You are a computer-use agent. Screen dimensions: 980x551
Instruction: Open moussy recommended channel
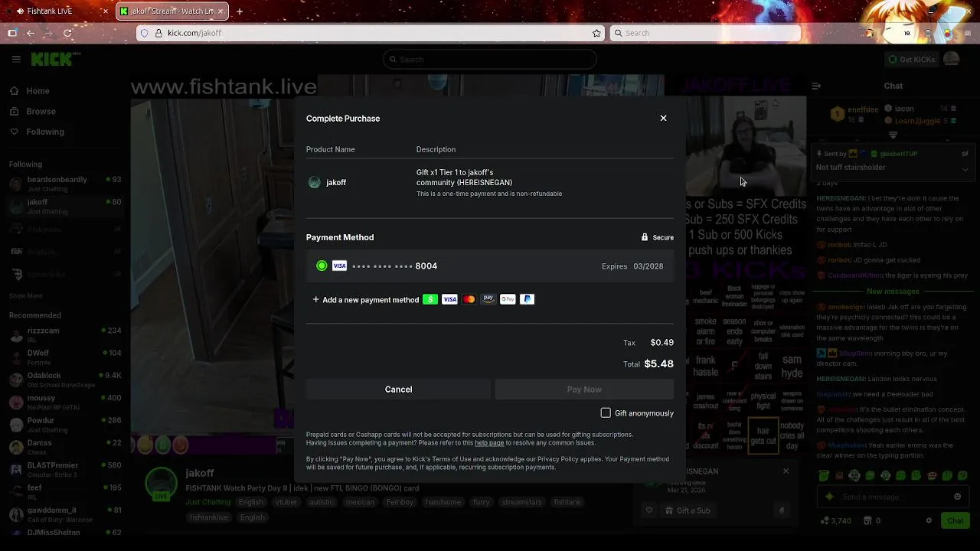(x=65, y=402)
